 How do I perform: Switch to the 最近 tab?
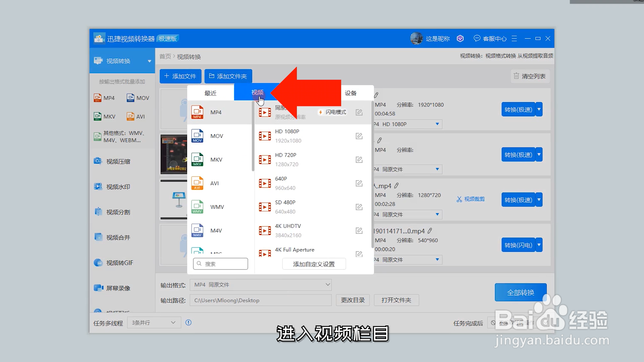point(210,93)
